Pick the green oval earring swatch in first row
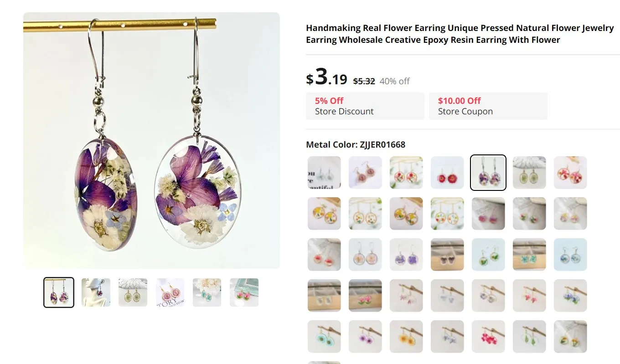Image resolution: width=620 pixels, height=364 pixels. [x=529, y=173]
